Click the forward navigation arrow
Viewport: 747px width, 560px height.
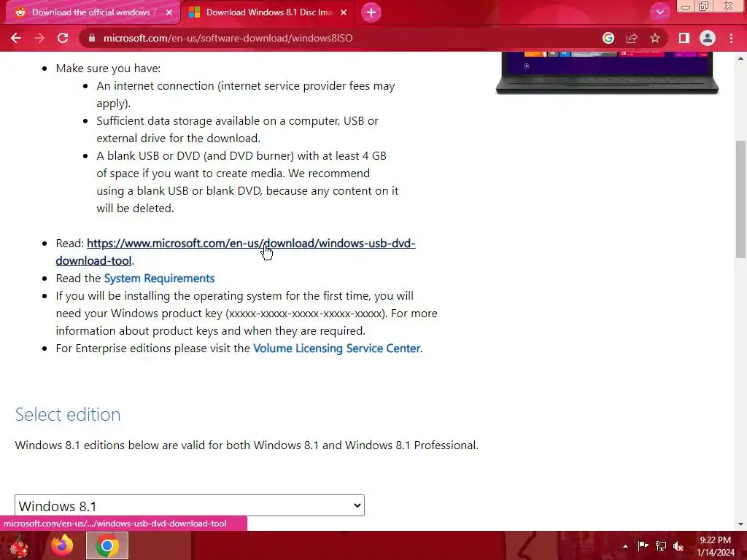pyautogui.click(x=39, y=38)
